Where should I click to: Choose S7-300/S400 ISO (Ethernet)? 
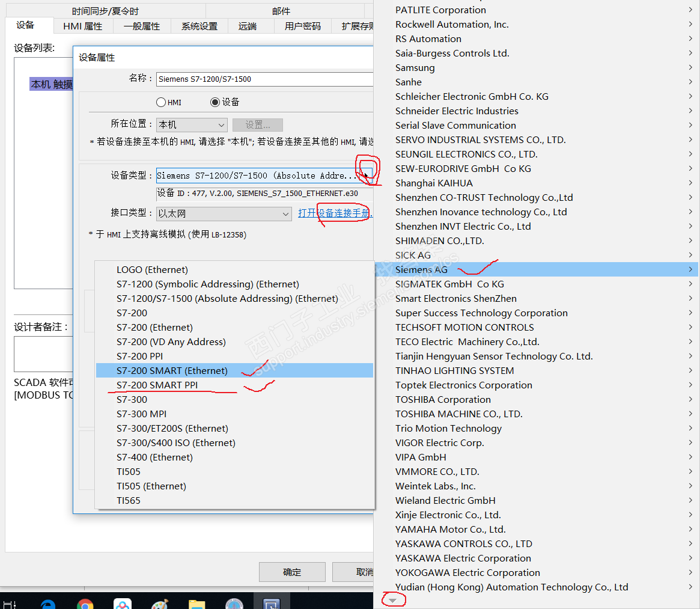click(235, 443)
